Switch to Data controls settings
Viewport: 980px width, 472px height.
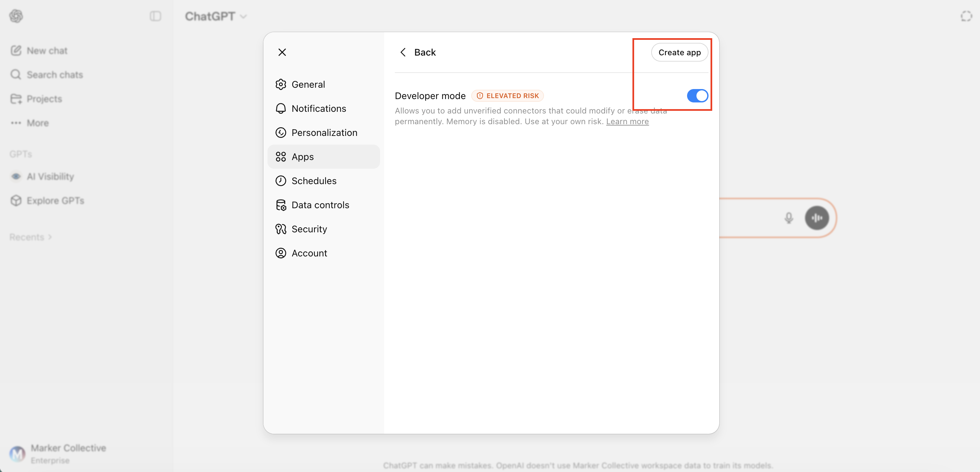(320, 205)
